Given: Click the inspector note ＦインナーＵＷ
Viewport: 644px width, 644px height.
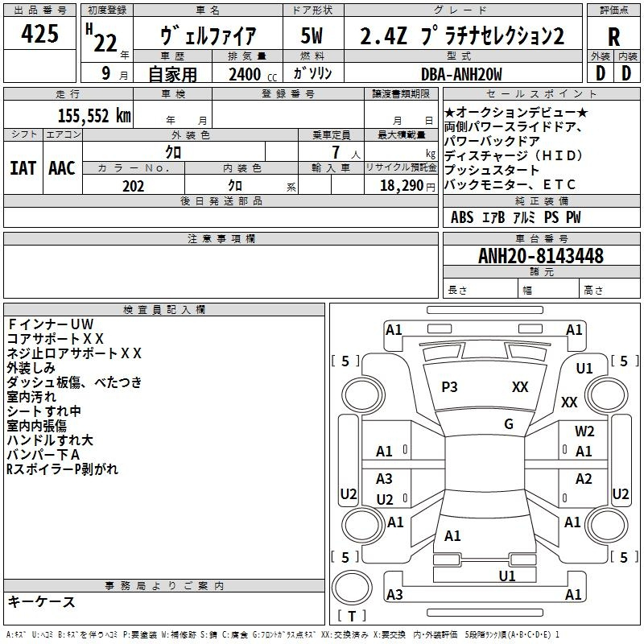Looking at the screenshot, I should click(51, 324).
